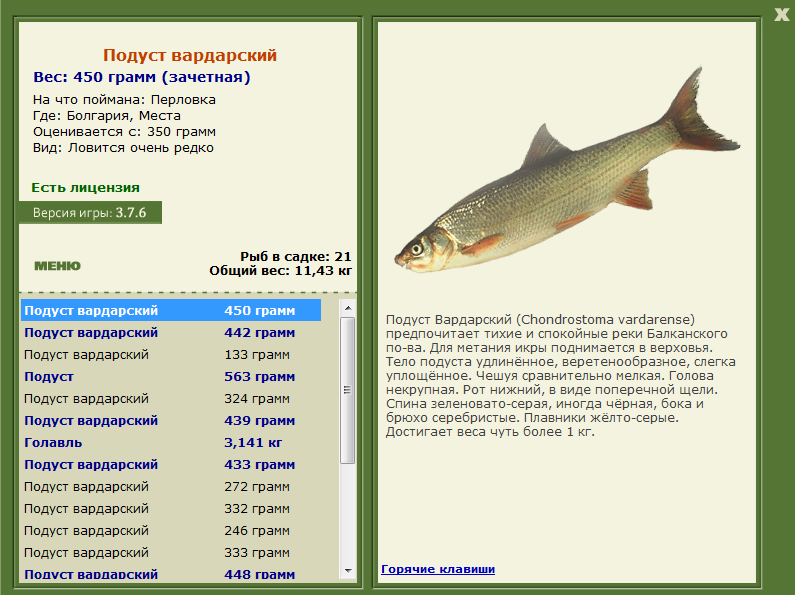Click the Подуст вардарский fish picture

point(567,170)
